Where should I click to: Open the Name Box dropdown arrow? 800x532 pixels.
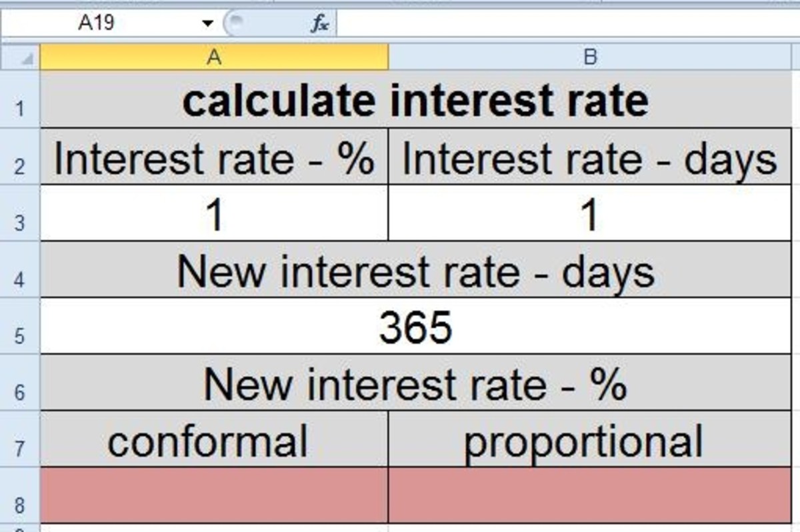pyautogui.click(x=207, y=22)
